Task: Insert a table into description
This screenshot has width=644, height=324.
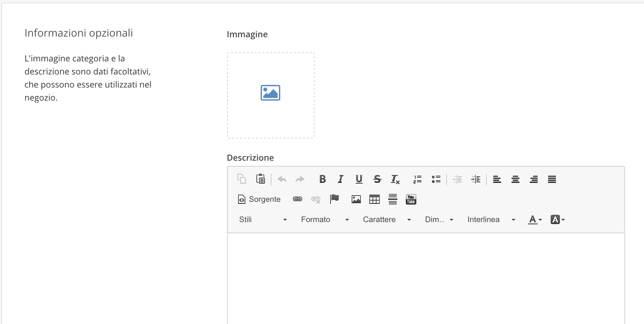Action: click(x=374, y=199)
